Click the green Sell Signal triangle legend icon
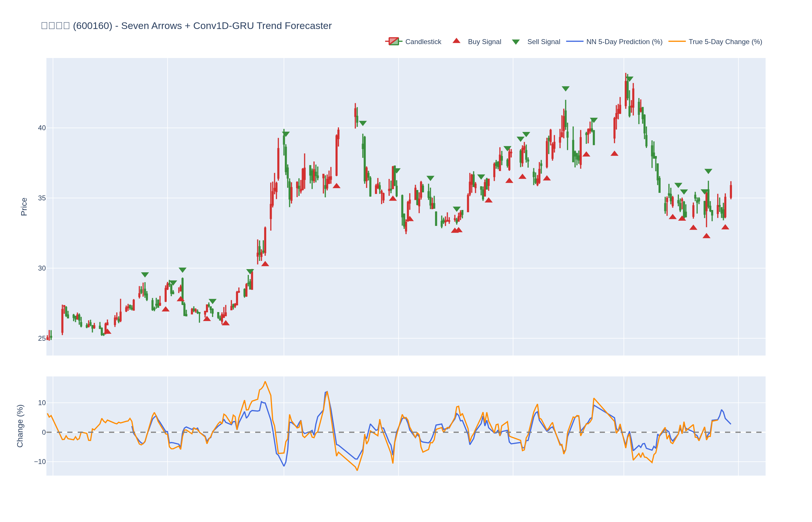This screenshot has height=522, width=812. tap(515, 42)
